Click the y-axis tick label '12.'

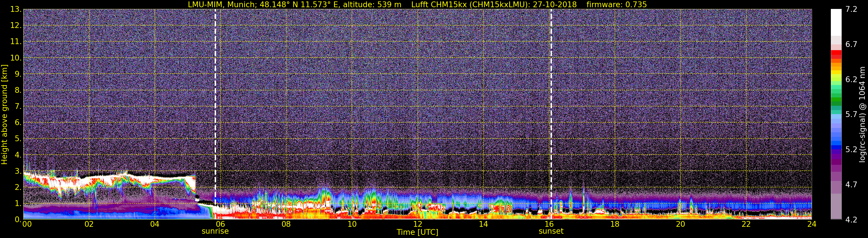[x=16, y=25]
